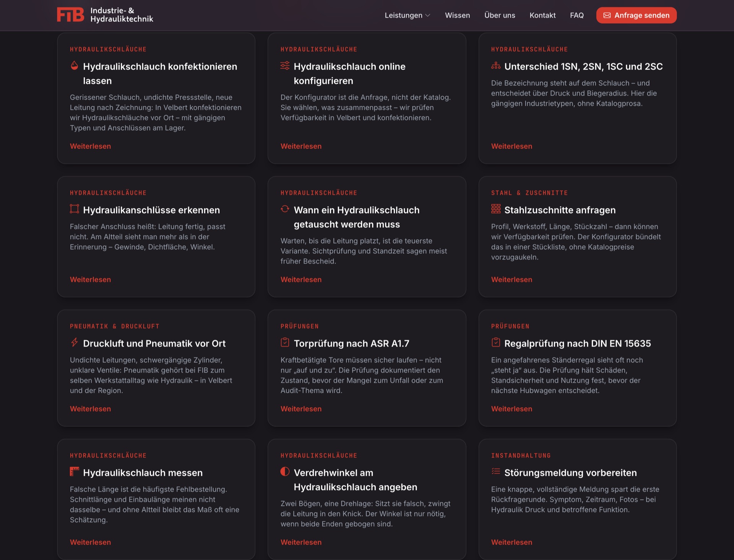Weiterlesen for Hydraulikschlauch konfektionieren lassen
This screenshot has width=734, height=560.
click(x=90, y=146)
